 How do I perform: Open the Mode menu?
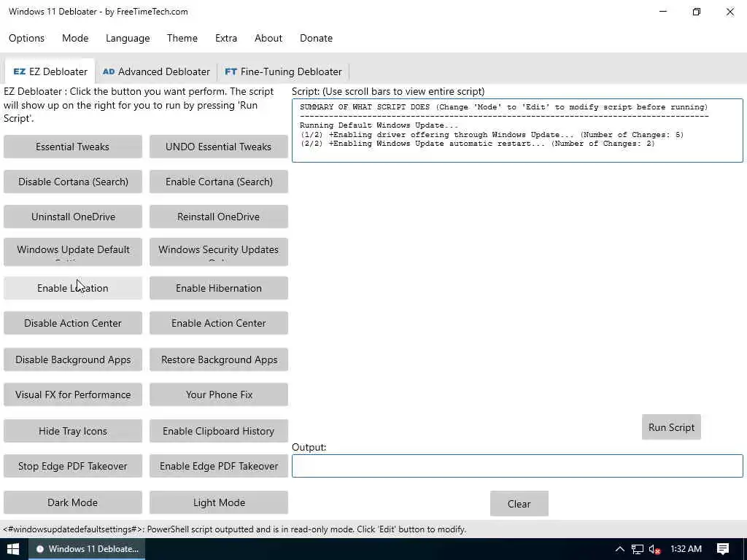pyautogui.click(x=75, y=38)
